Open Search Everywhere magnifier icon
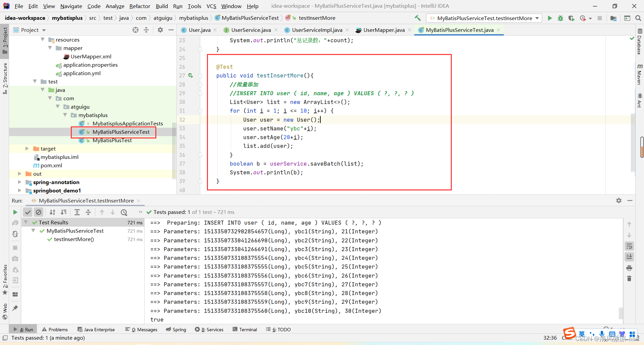The height and width of the screenshot is (345, 644). (x=638, y=18)
